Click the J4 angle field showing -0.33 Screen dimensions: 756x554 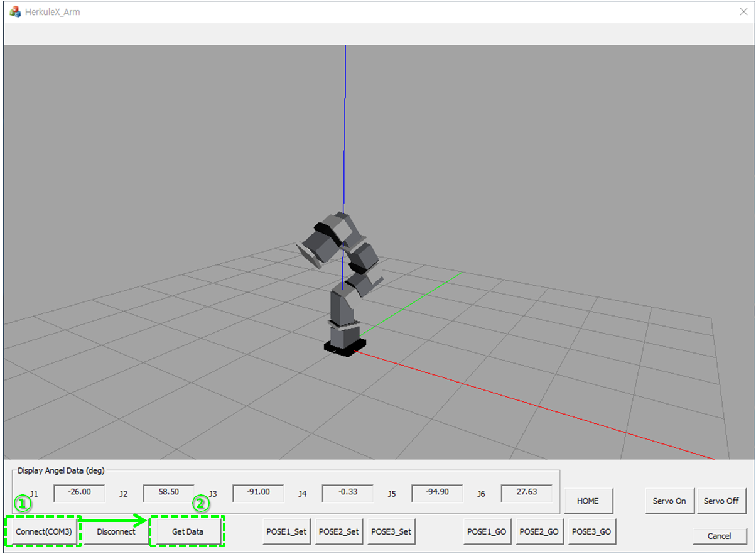click(x=348, y=492)
